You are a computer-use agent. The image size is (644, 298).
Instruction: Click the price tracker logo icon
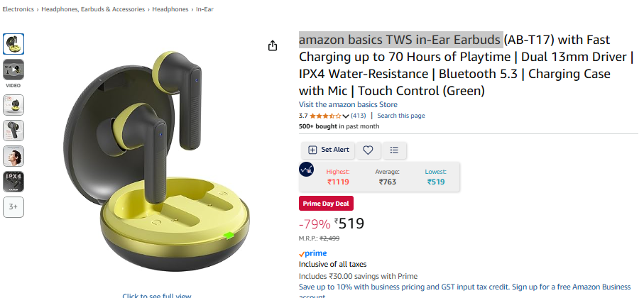coord(307,170)
